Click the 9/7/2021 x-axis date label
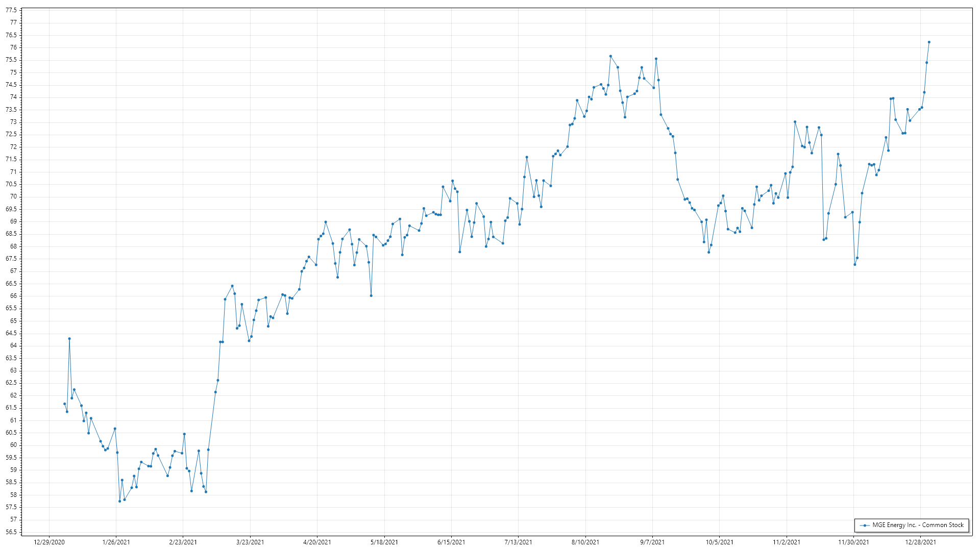The height and width of the screenshot is (551, 980). (x=652, y=542)
